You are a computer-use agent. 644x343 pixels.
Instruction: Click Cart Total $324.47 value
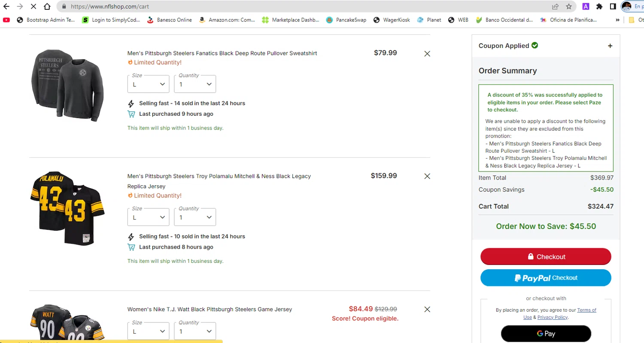601,206
